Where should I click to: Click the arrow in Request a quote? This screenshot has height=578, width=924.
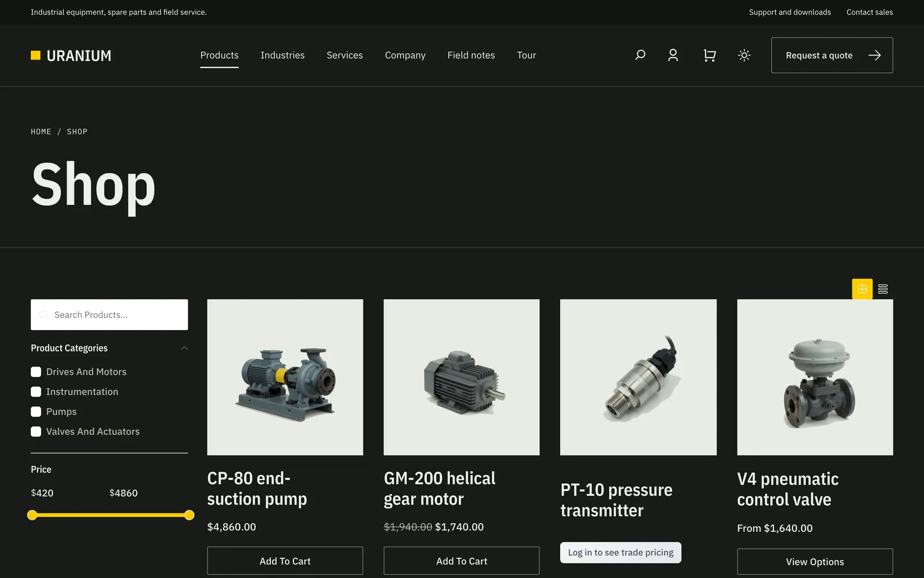tap(874, 55)
